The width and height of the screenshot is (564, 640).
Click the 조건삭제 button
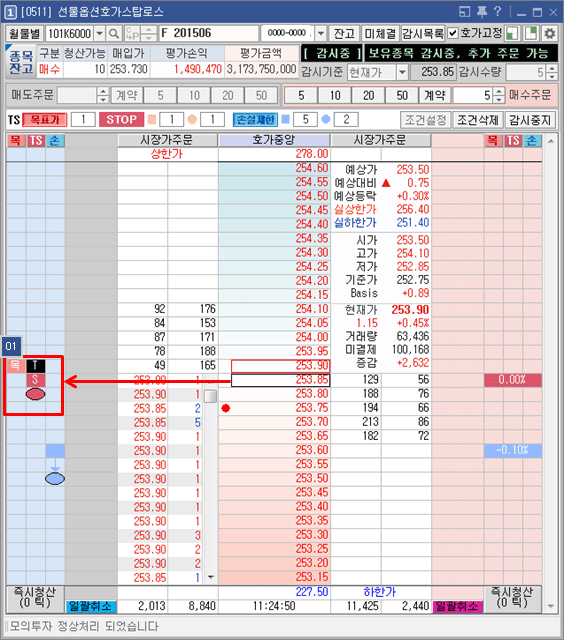(x=478, y=120)
